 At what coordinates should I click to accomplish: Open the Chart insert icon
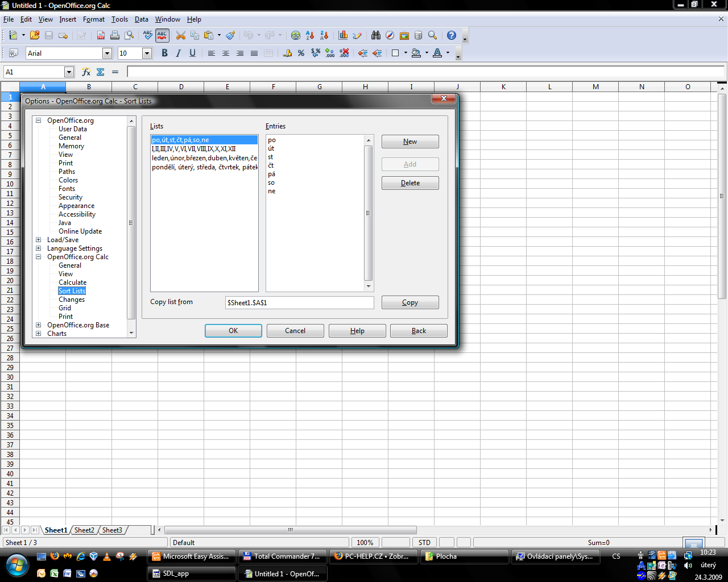click(343, 35)
